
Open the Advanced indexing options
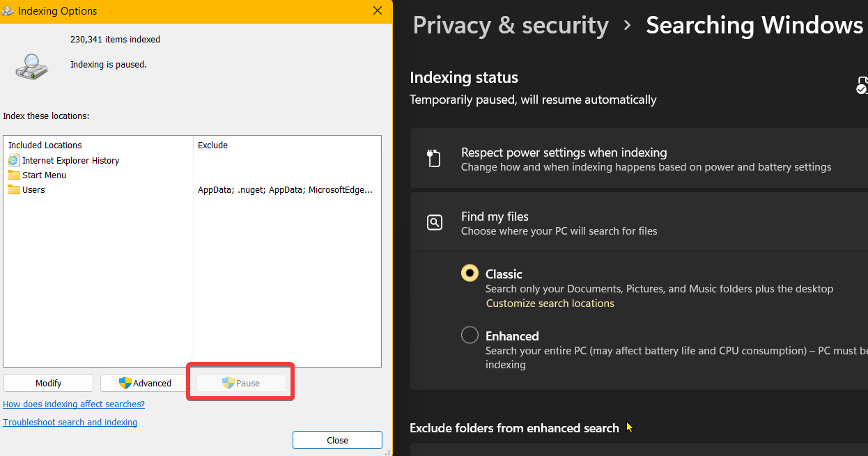145,383
